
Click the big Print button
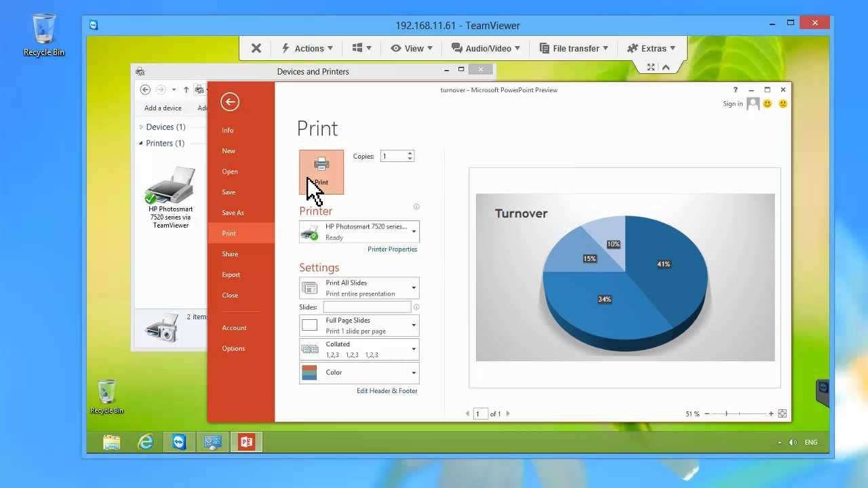tap(321, 172)
